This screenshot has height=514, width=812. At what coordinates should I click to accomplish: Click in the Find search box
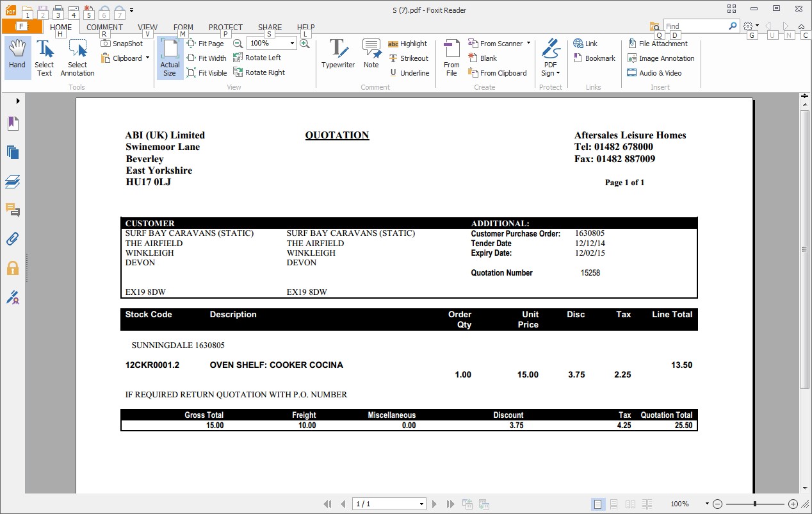click(695, 26)
